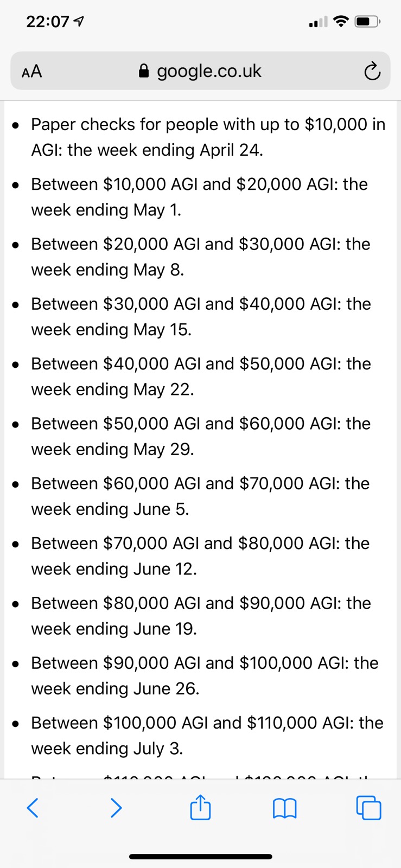Tap the Safari forward arrow
Image resolution: width=401 pixels, height=868 pixels.
116,807
